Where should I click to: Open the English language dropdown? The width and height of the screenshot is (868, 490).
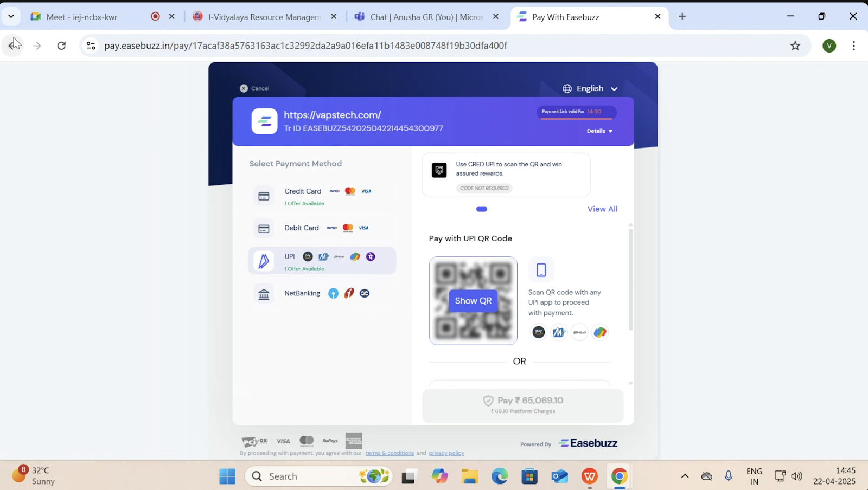(590, 88)
